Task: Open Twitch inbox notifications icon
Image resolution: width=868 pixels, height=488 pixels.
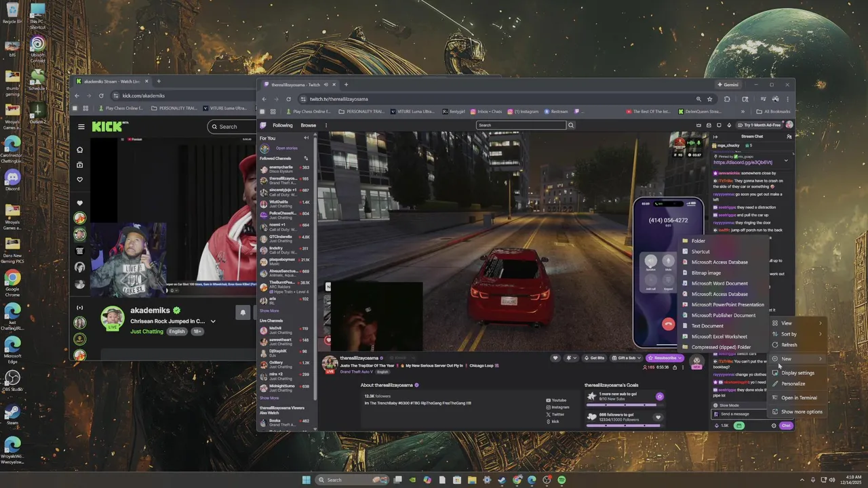Action: tap(709, 125)
